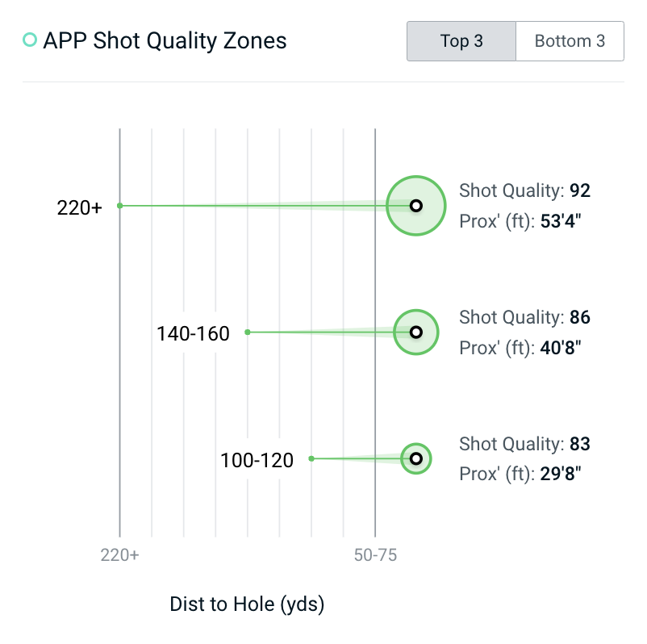Viewport: 647px width, 644px height.
Task: Click the Prox' 40'8" value
Action: (561, 348)
